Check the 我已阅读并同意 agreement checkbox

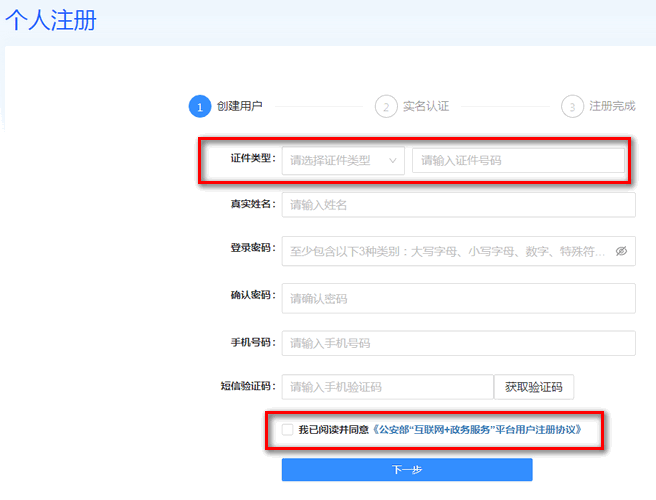point(287,429)
